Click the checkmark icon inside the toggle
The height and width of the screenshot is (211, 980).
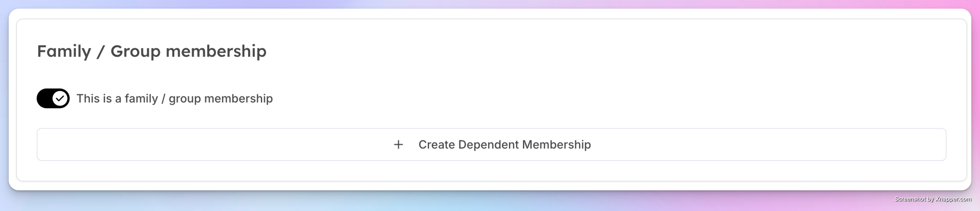point(60,99)
